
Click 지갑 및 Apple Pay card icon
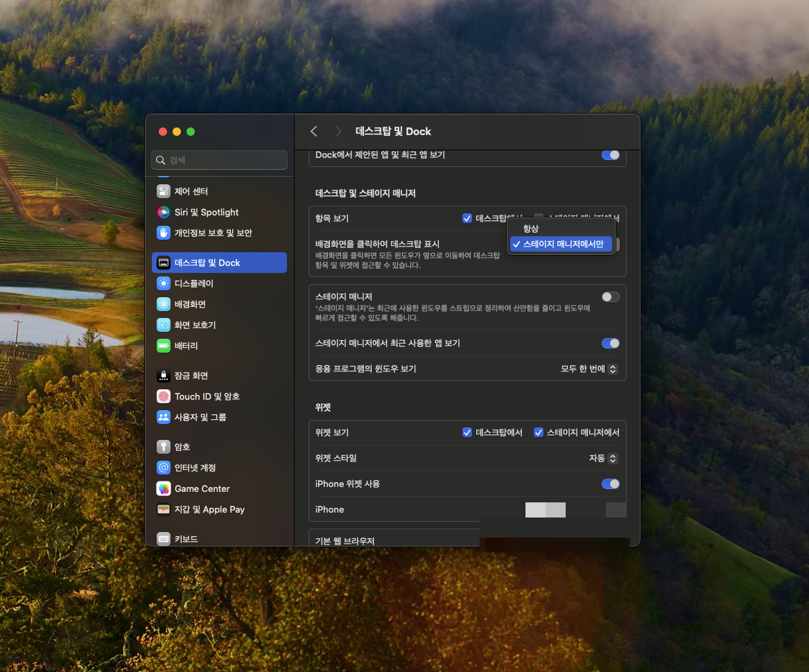tap(164, 509)
